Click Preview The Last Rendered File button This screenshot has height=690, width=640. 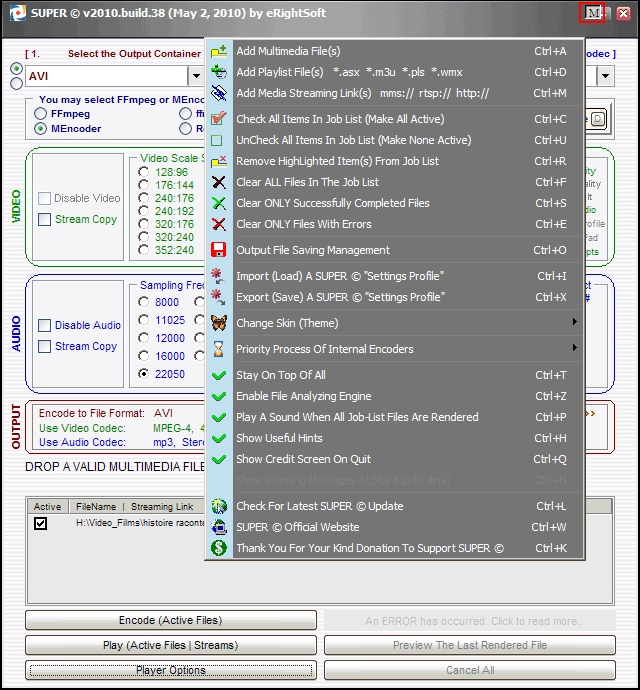pos(470,646)
